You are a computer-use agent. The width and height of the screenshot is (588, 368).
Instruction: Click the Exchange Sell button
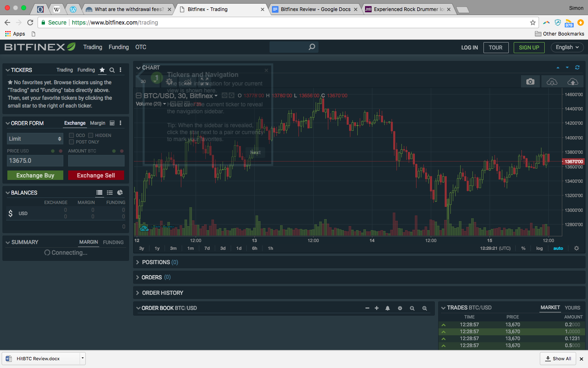click(x=96, y=175)
